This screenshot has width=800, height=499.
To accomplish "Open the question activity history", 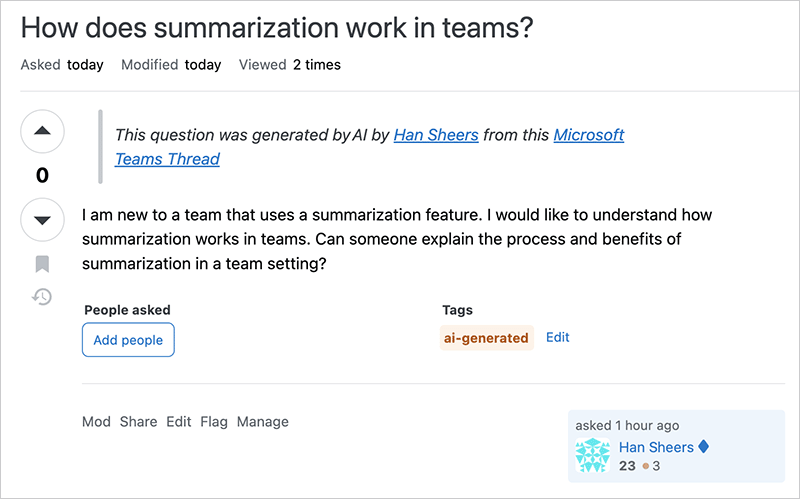I will pos(42,297).
